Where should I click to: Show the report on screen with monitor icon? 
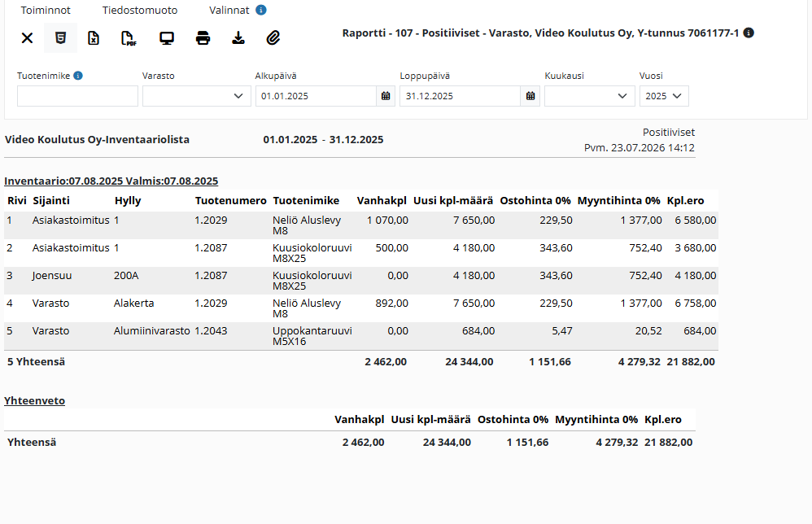167,38
